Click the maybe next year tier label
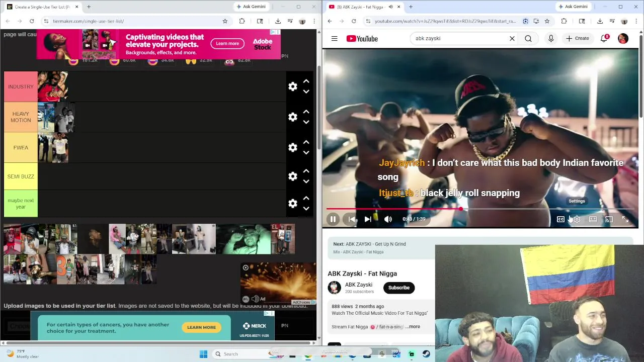644x362 pixels. (x=21, y=204)
